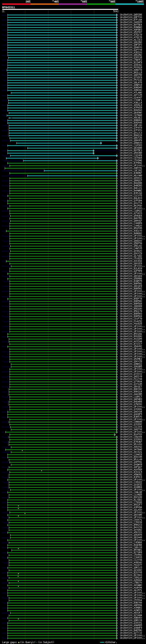Select label UniRef100_Q9K3J3
The width and height of the screenshot is (146, 644).
coord(131,567)
